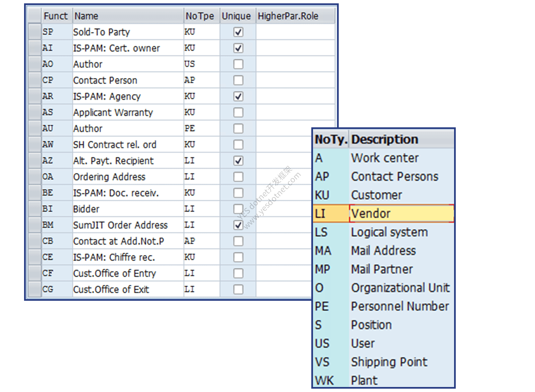
Task: Select the row selector for CG row
Action: click(34, 289)
